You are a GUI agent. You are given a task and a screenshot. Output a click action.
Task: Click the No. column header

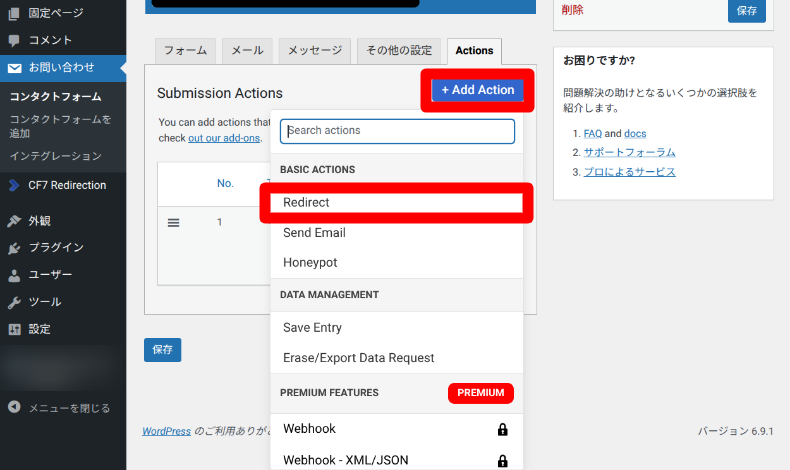pyautogui.click(x=225, y=183)
